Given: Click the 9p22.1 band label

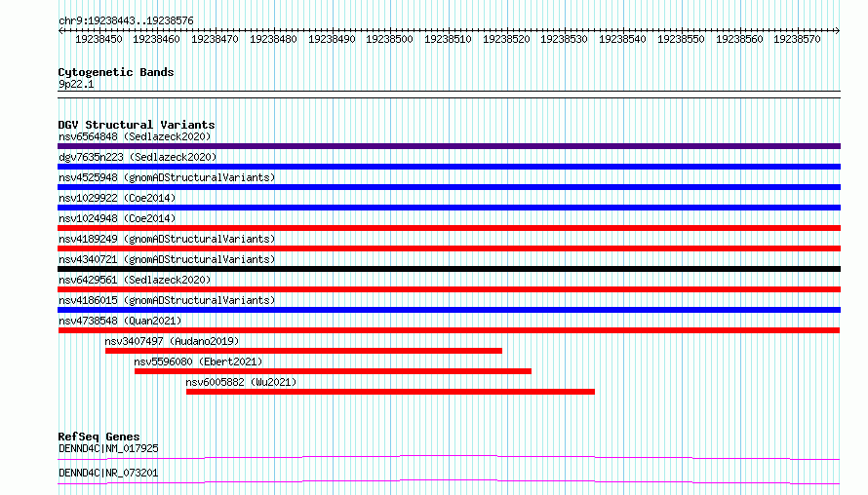Looking at the screenshot, I should [76, 84].
